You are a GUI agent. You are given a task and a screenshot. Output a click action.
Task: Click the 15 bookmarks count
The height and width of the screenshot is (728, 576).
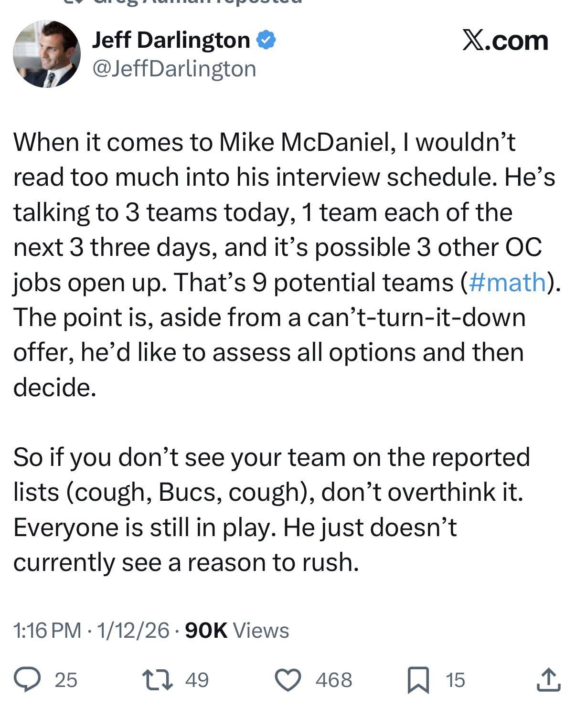[455, 680]
